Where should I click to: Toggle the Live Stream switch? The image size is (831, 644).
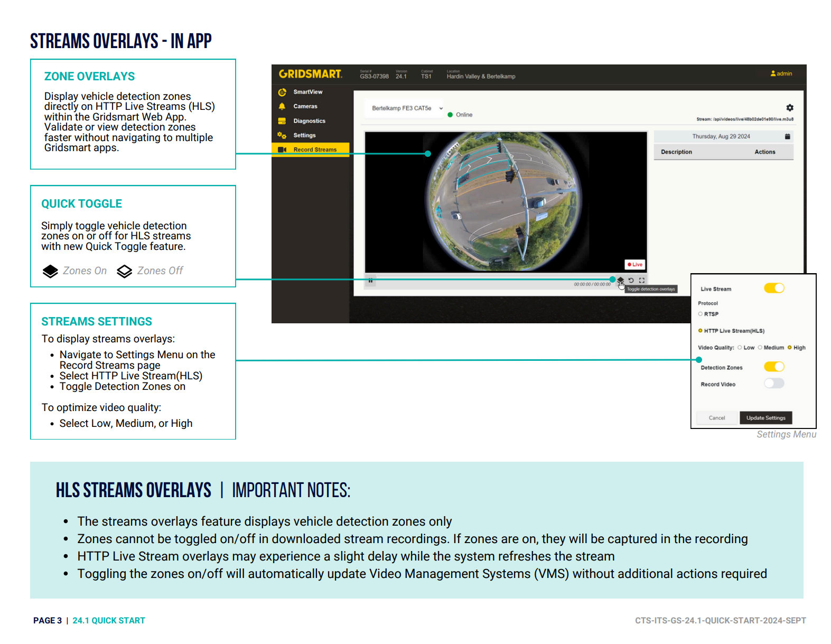coord(774,288)
